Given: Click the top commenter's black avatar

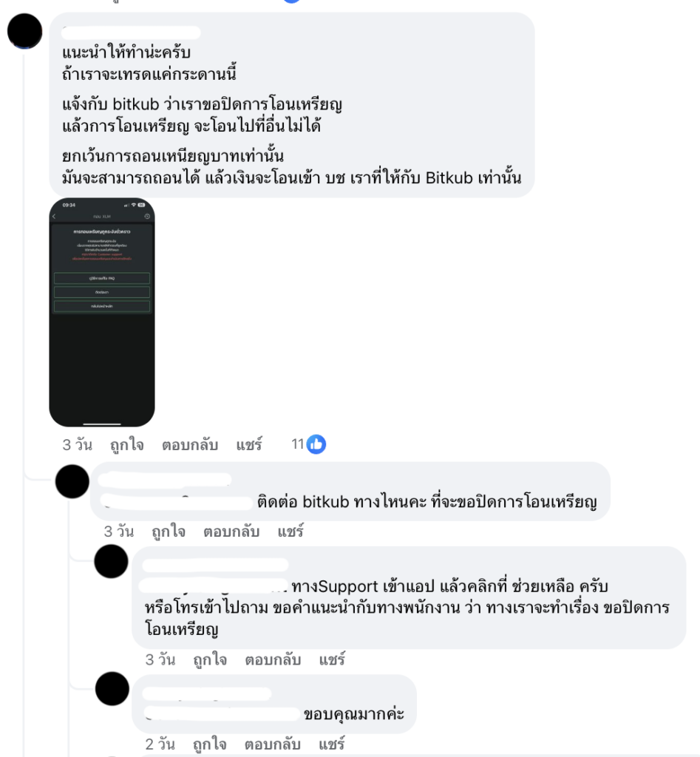Looking at the screenshot, I should coord(24,31).
